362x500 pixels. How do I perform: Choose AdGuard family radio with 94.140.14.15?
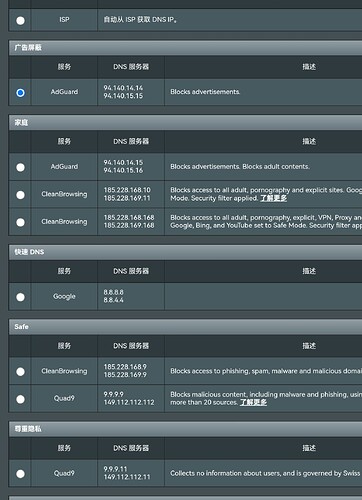(20, 167)
